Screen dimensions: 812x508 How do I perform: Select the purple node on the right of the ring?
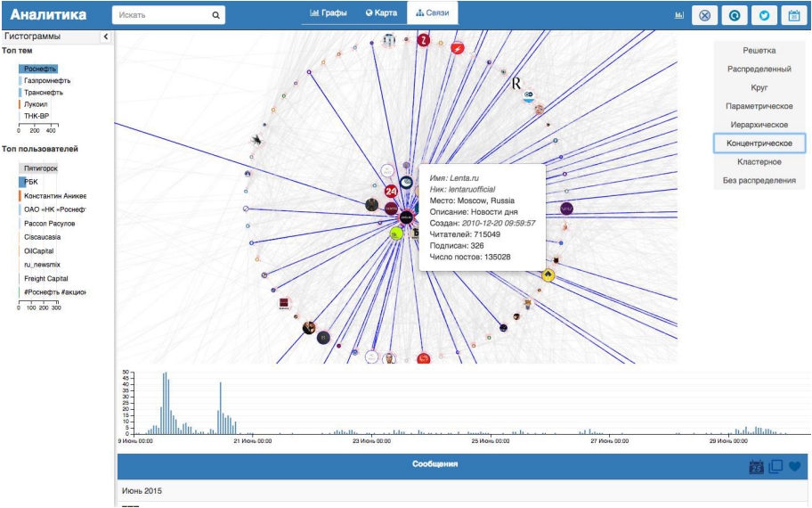tap(566, 209)
